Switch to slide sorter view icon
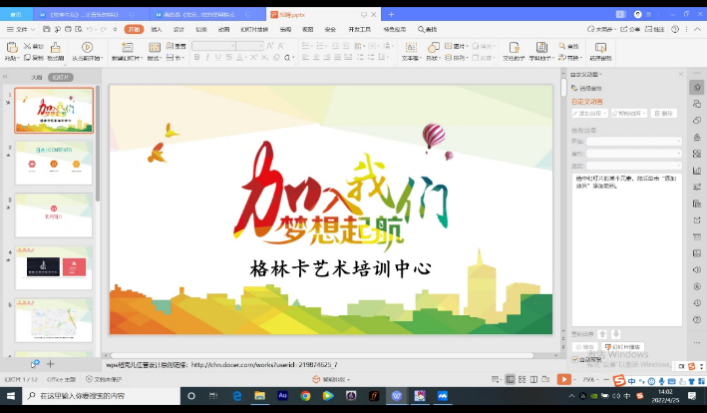The image size is (707, 413). click(x=521, y=379)
